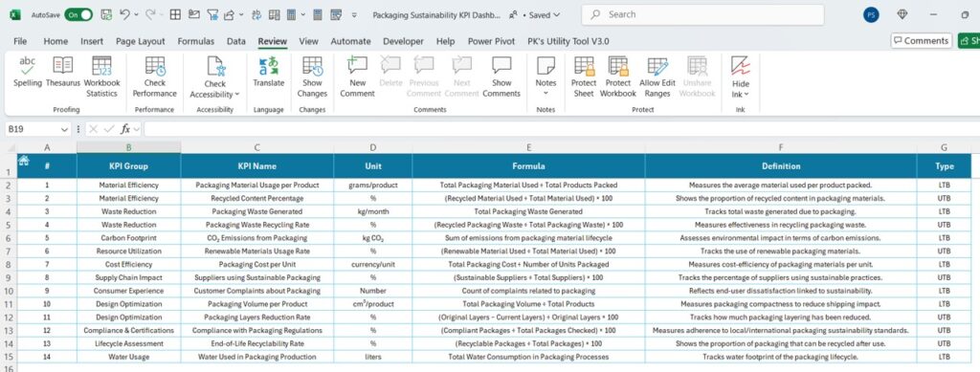Click the diamond premium icon

point(902,14)
